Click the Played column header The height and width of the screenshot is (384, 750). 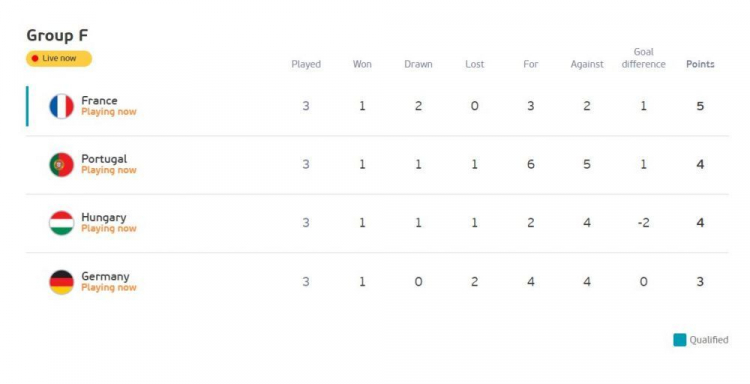click(x=306, y=64)
